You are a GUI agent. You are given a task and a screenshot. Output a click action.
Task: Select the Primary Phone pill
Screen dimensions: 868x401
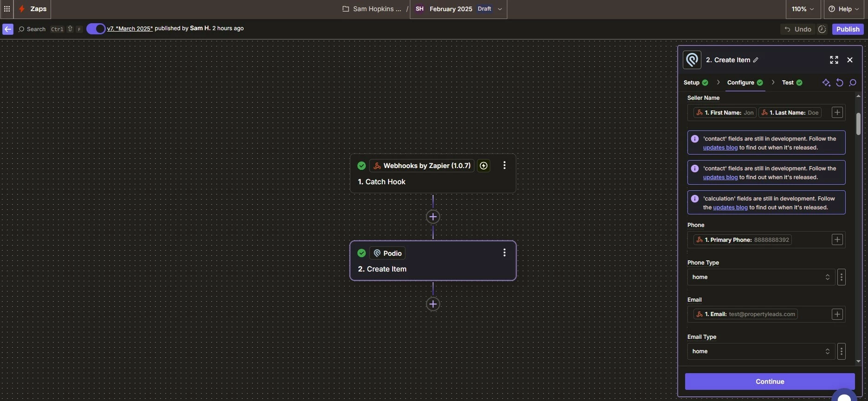click(742, 240)
